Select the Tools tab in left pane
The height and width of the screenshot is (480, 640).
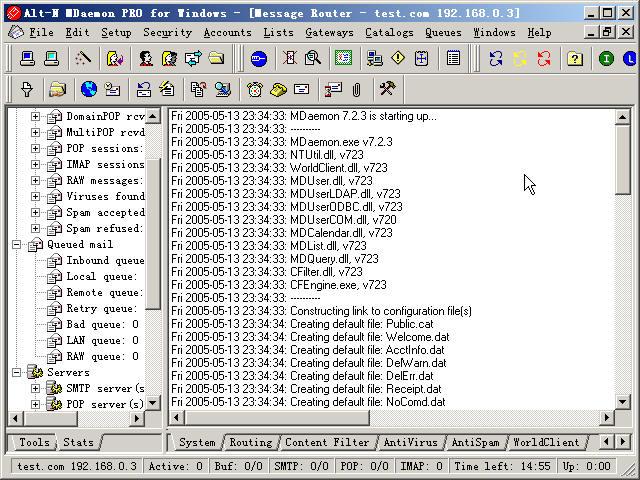[x=33, y=442]
